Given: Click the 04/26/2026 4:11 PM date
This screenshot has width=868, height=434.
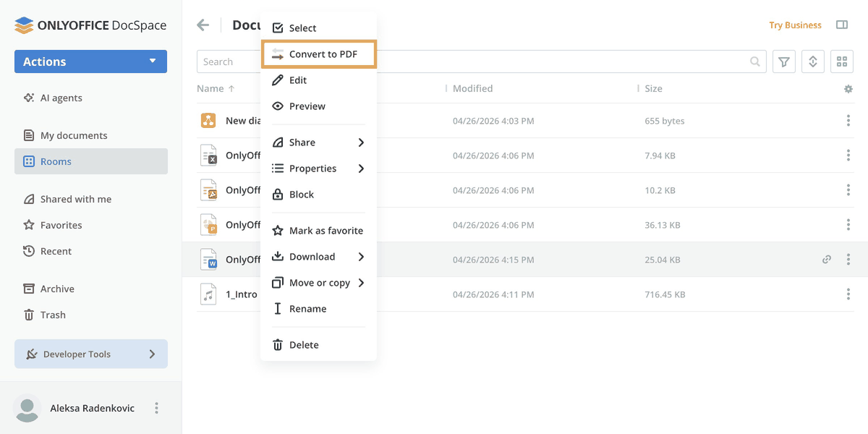Looking at the screenshot, I should (493, 294).
